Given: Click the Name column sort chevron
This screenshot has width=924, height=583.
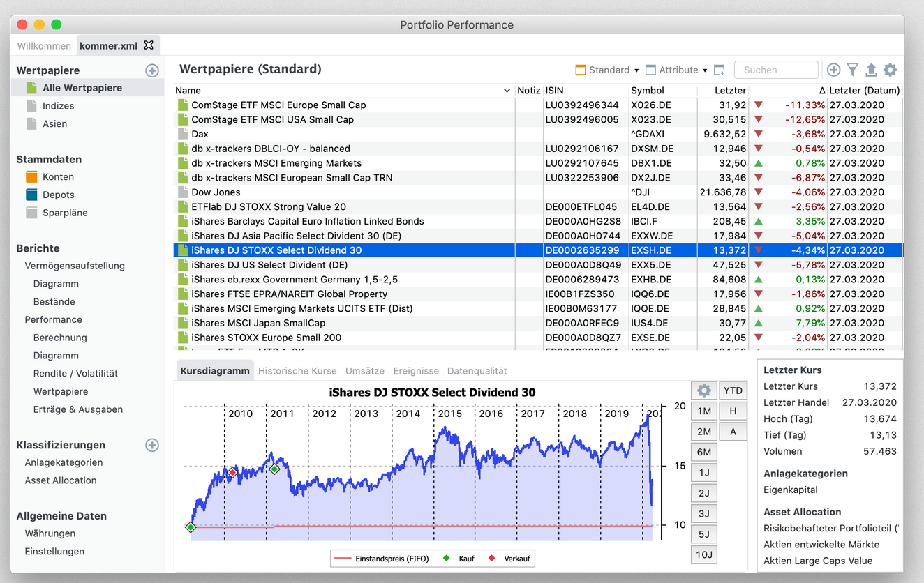Looking at the screenshot, I should [507, 91].
